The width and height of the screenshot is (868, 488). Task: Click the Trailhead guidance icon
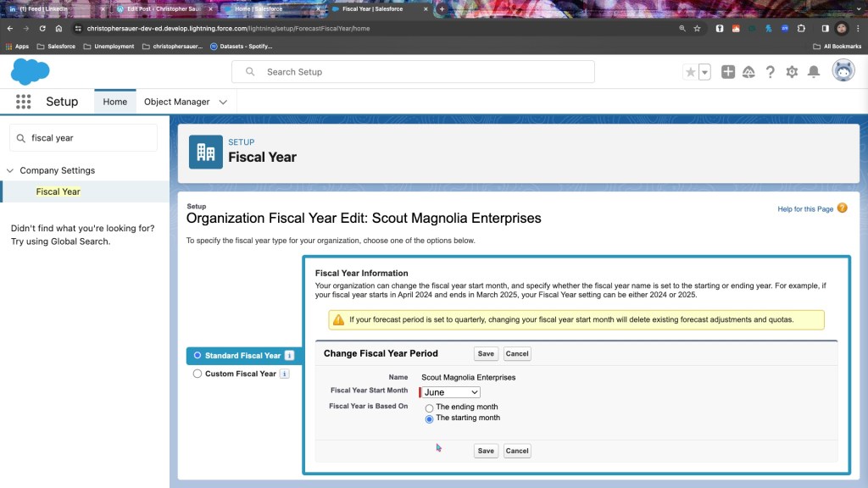pyautogui.click(x=748, y=72)
